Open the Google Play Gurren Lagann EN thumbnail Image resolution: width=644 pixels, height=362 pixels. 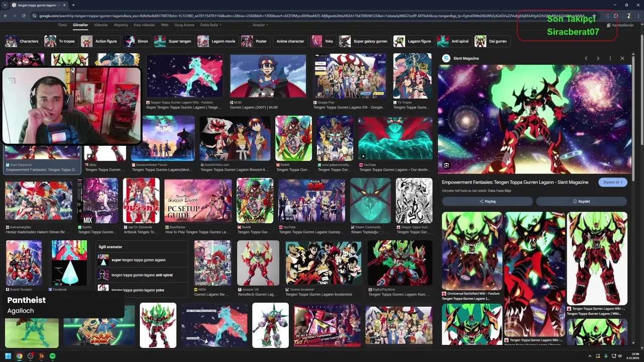point(350,76)
